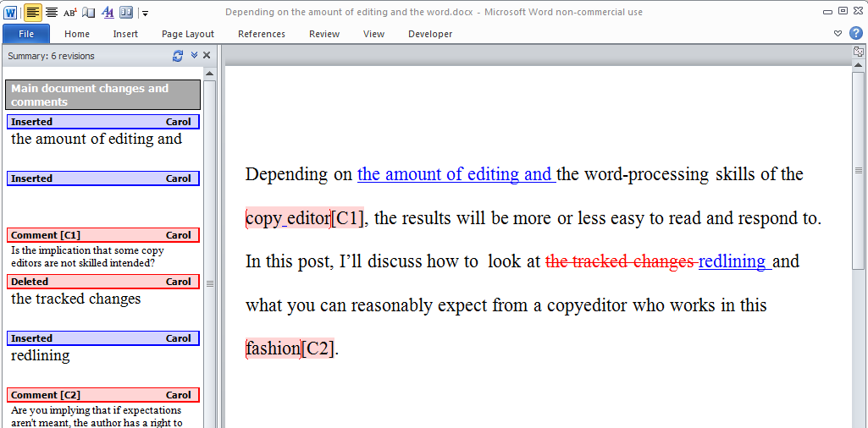Click the Justify alignment icon in quick access
Image resolution: width=868 pixels, height=428 pixels.
click(52, 12)
